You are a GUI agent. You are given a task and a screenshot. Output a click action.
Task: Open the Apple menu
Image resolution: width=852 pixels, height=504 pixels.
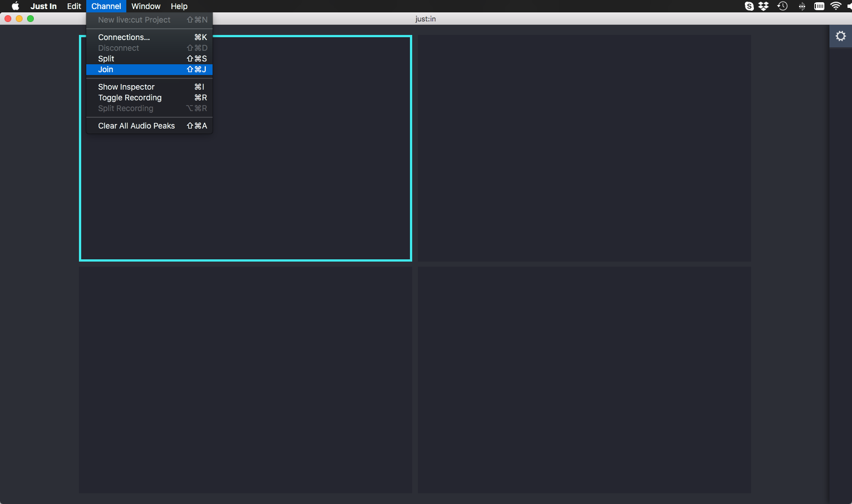[15, 6]
